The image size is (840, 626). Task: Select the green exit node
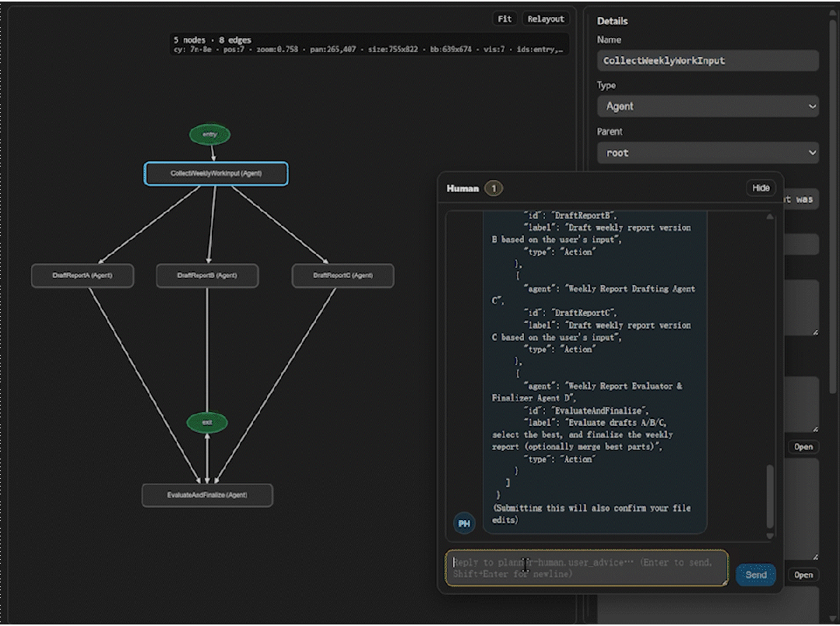coord(207,422)
